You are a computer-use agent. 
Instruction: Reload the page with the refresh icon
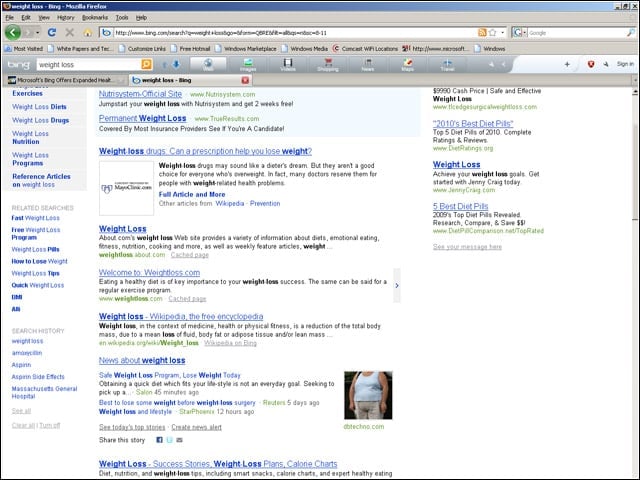pyautogui.click(x=52, y=32)
